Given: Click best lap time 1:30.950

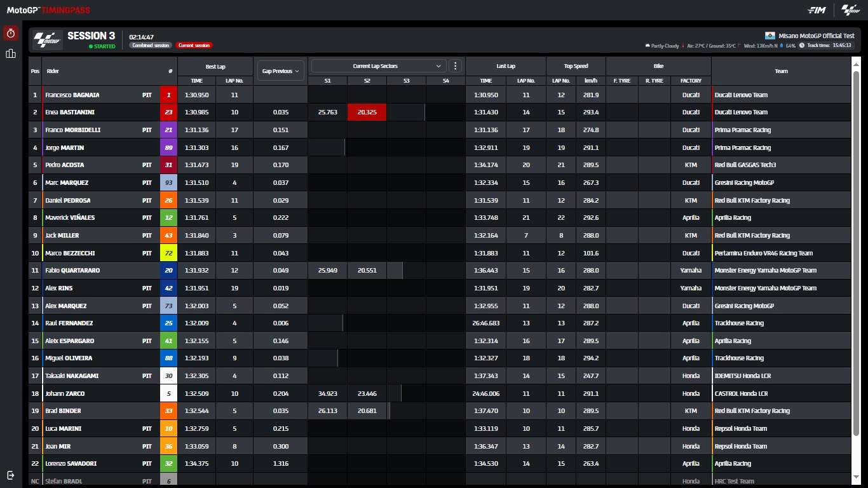Looking at the screenshot, I should coord(197,95).
